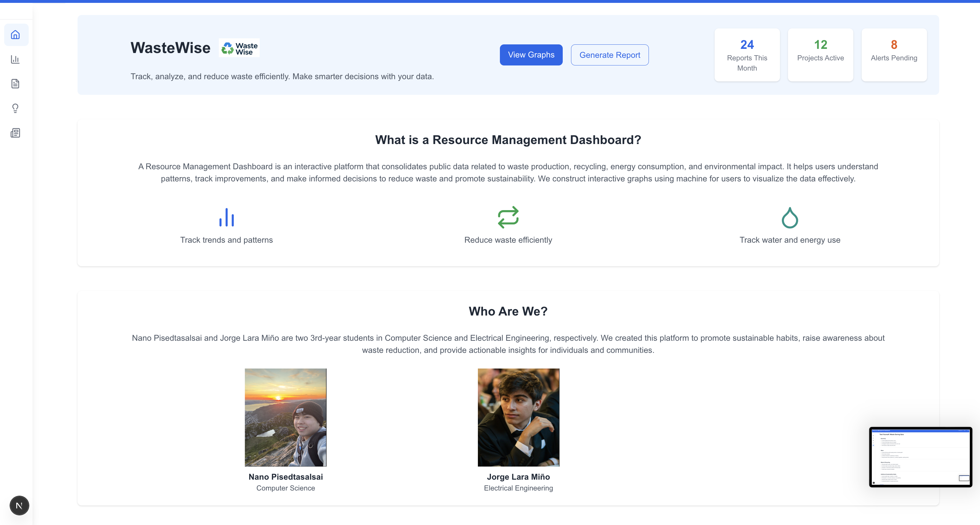Click the Jorge Lara Miño name label

click(518, 477)
